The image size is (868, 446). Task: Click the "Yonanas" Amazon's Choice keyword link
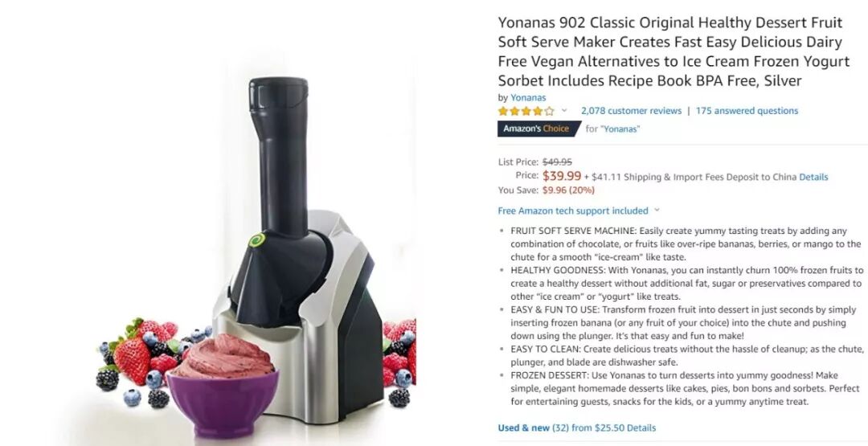click(x=620, y=129)
